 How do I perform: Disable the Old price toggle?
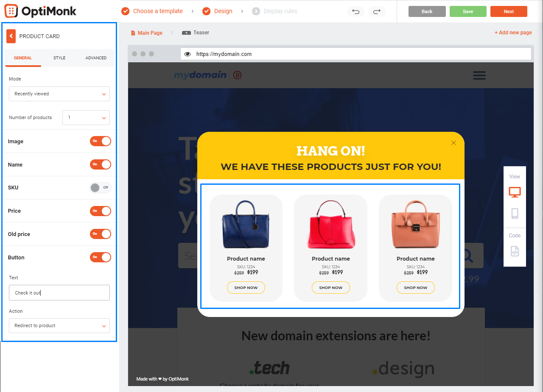(101, 234)
